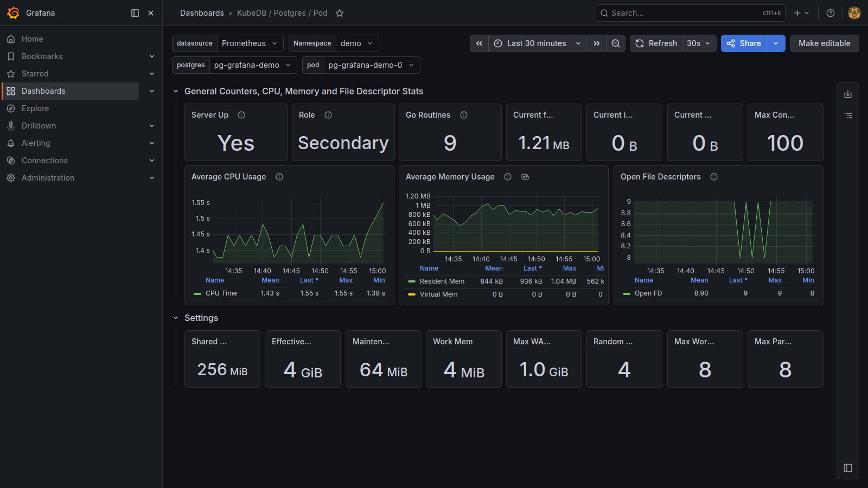Click the Refresh button

point(656,43)
